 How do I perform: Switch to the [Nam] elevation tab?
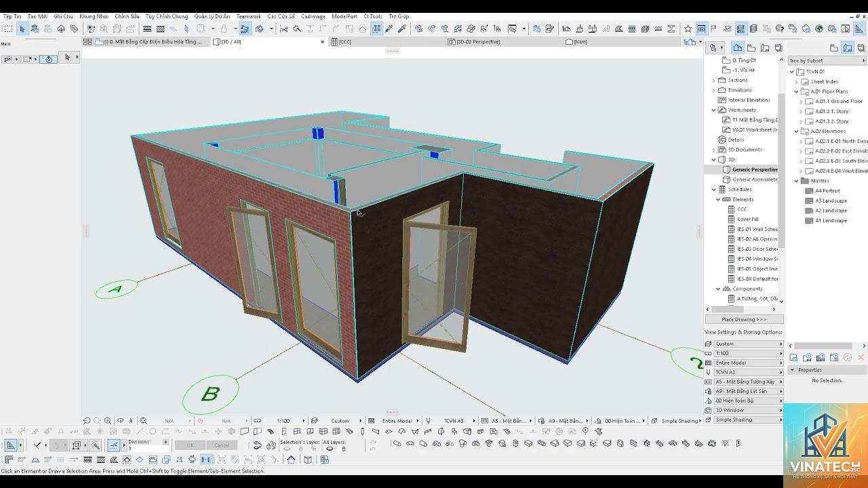620,42
